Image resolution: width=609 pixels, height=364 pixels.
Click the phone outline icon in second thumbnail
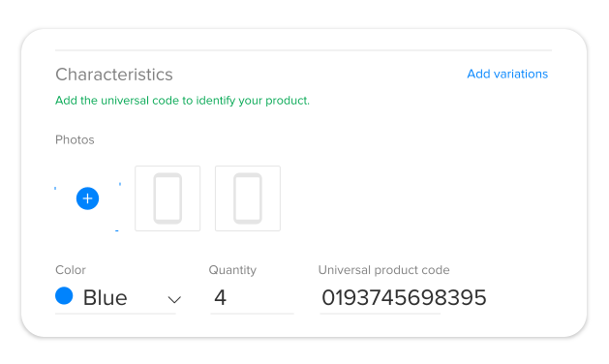point(248,198)
